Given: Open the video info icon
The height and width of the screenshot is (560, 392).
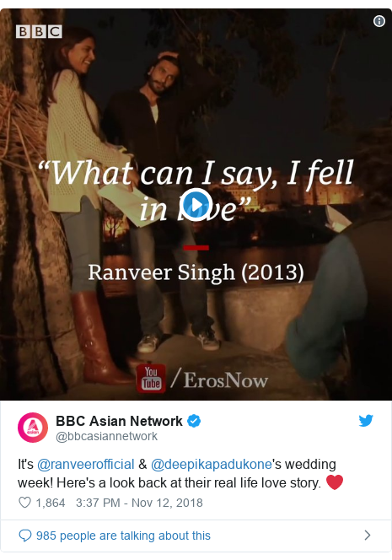Looking at the screenshot, I should 379,21.
